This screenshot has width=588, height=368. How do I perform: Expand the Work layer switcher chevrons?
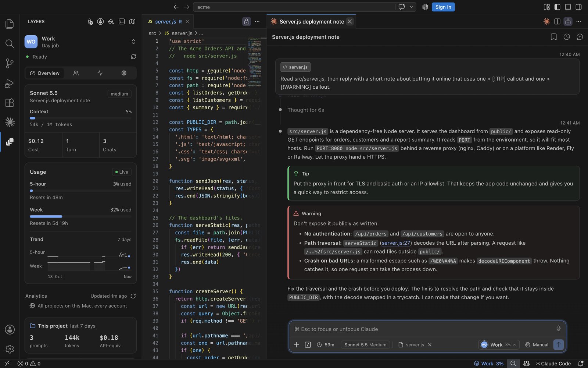coord(133,42)
